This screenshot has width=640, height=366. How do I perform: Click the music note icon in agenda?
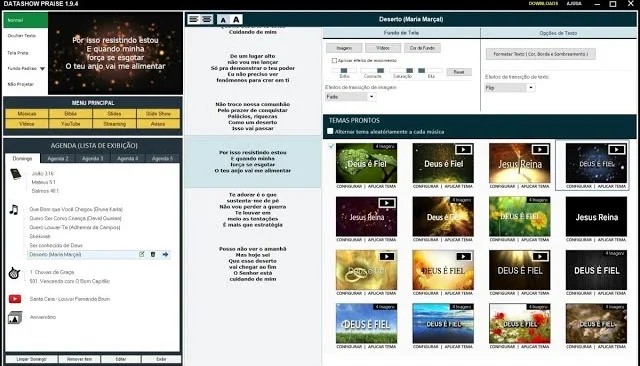pos(14,210)
